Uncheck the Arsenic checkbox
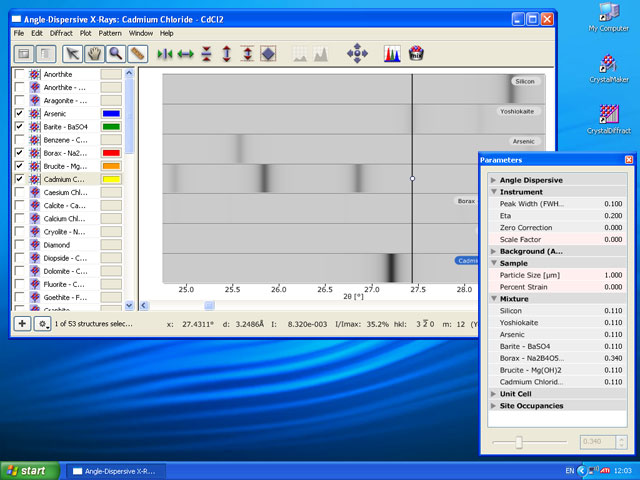640x480 pixels. coord(19,113)
